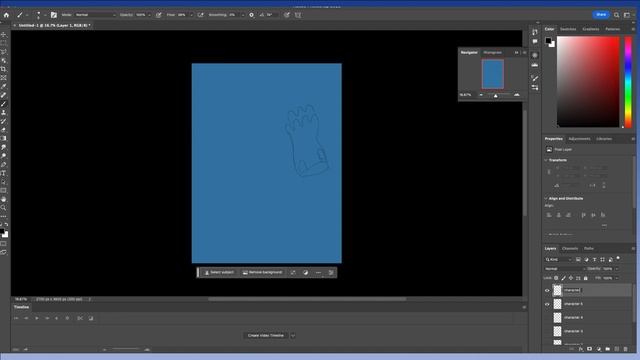Open the brush Mode dropdown
640x360 pixels.
tap(95, 15)
